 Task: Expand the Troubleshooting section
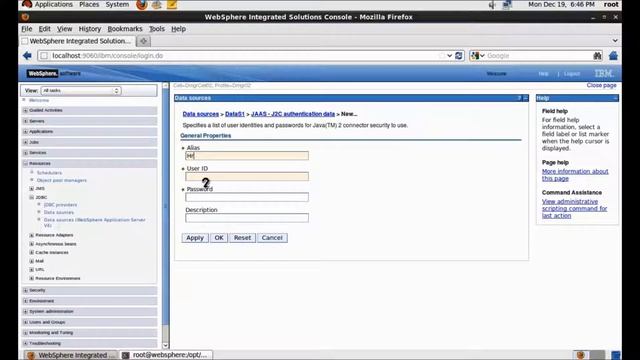[25, 343]
